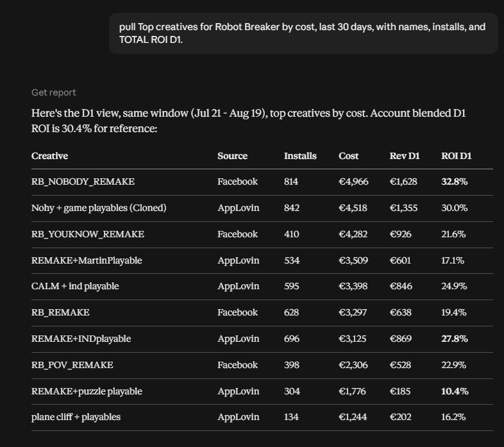
Task: Click the Source column header
Action: (x=232, y=156)
